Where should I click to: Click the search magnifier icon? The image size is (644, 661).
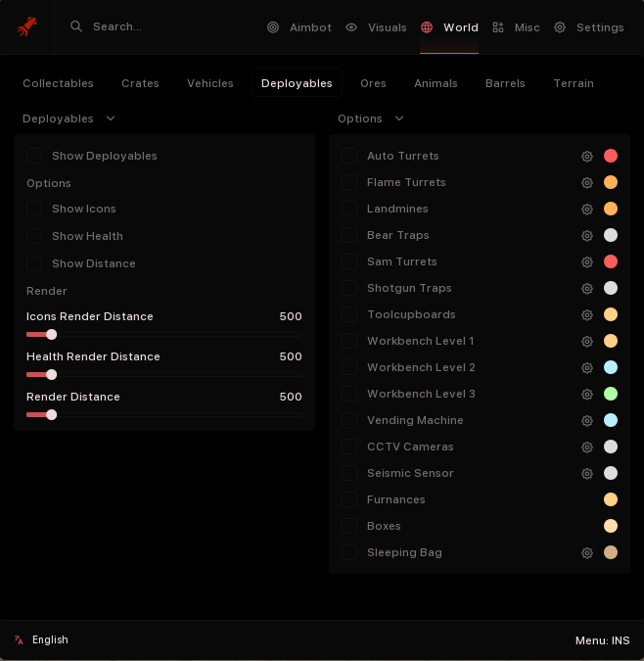[x=76, y=26]
